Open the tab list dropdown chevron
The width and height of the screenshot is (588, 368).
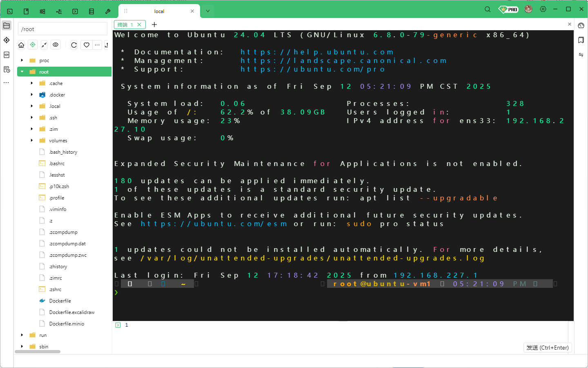[207, 11]
